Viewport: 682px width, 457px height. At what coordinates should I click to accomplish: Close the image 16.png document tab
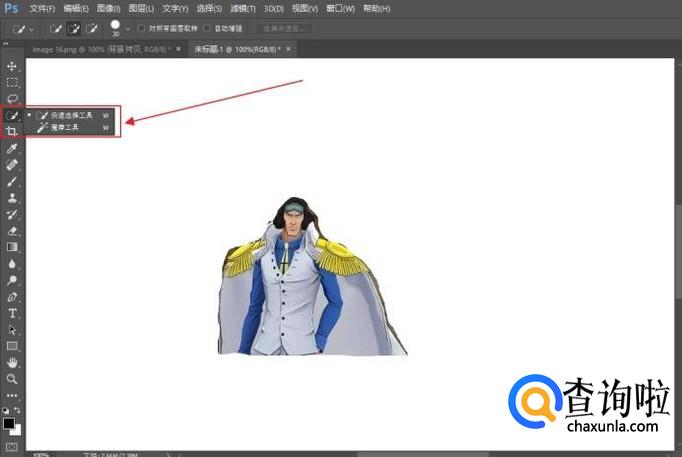click(178, 50)
